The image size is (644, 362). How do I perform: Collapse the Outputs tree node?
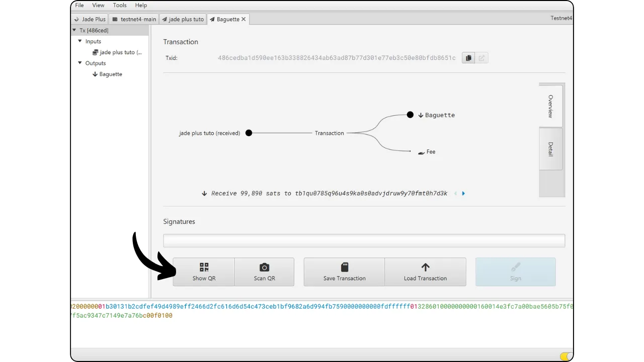(80, 63)
